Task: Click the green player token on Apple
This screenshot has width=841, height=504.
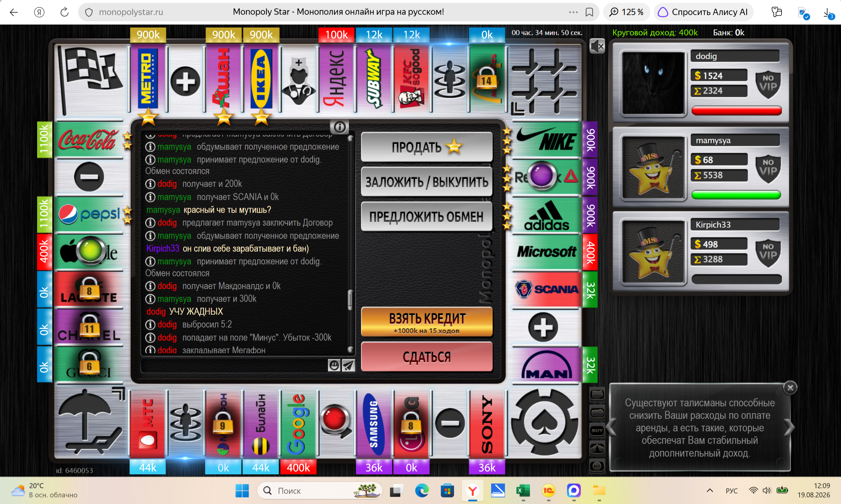Action: click(90, 251)
